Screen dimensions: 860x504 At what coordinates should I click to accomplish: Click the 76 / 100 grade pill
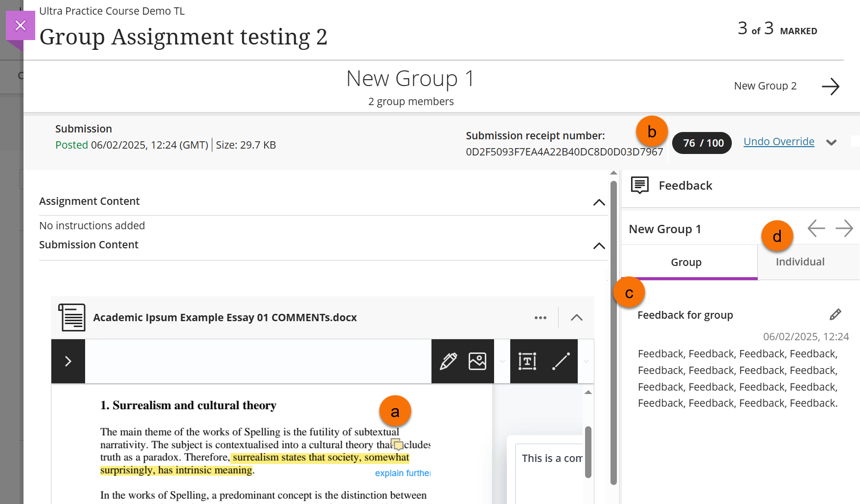702,143
